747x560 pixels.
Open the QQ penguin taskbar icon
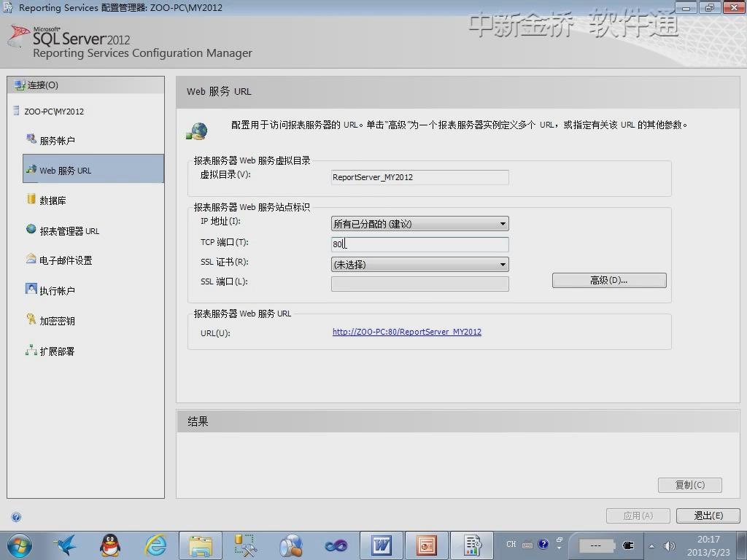pos(111,545)
